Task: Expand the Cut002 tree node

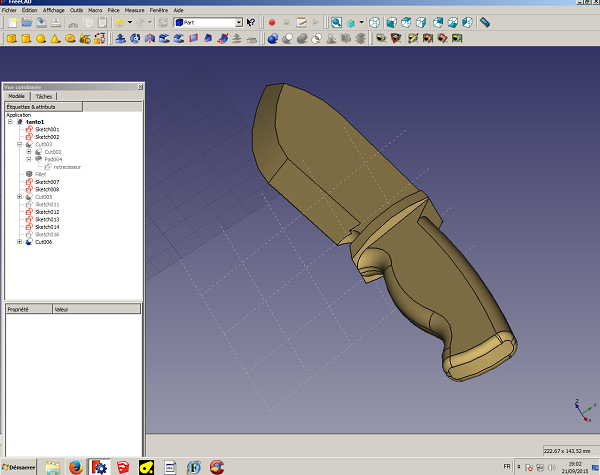Action: coord(29,152)
